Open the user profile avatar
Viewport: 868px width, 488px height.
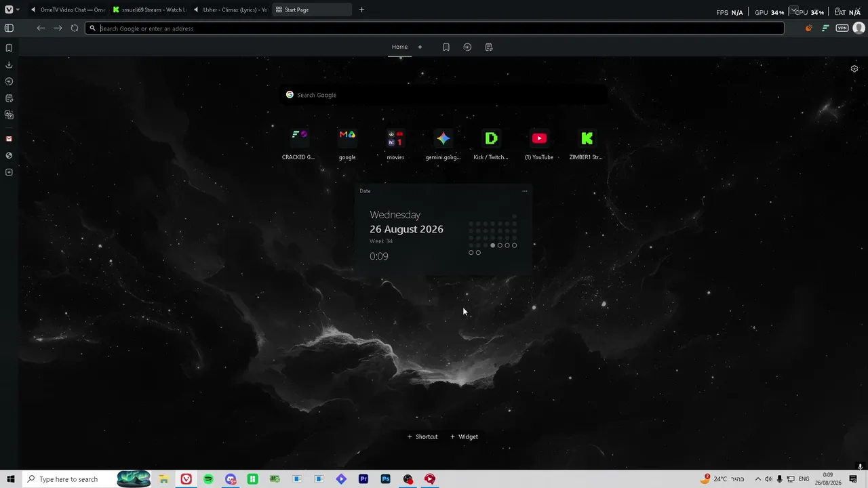(x=859, y=28)
